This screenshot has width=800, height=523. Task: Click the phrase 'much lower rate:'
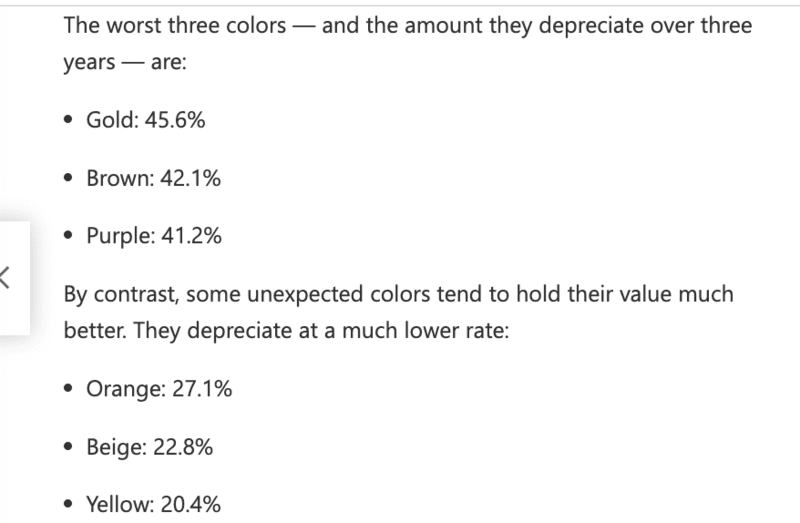point(426,331)
